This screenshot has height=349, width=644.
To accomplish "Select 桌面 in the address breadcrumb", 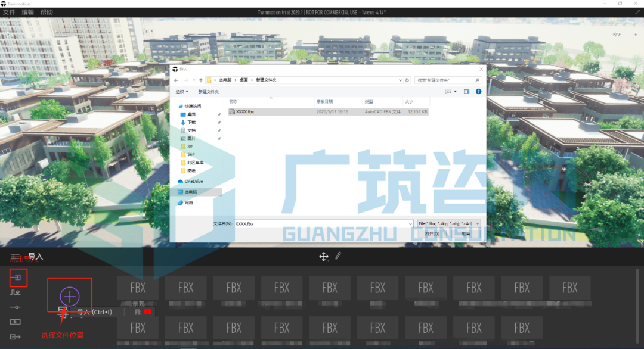I will click(243, 80).
